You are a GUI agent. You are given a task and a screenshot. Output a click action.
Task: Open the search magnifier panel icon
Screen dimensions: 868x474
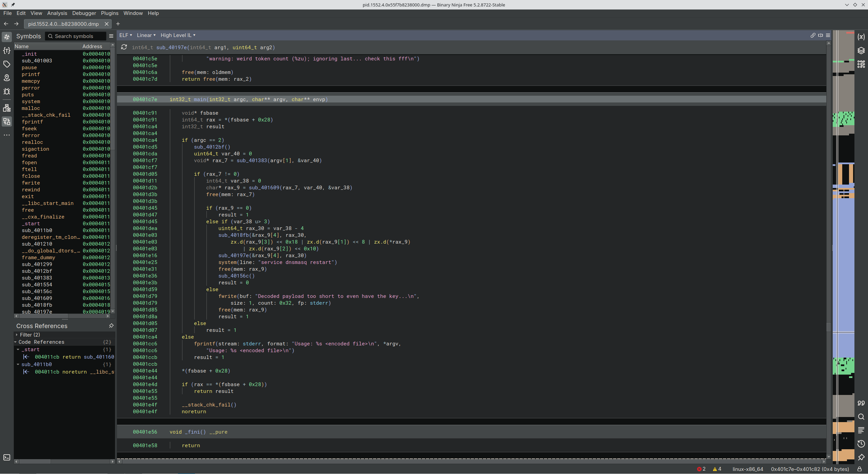861,417
